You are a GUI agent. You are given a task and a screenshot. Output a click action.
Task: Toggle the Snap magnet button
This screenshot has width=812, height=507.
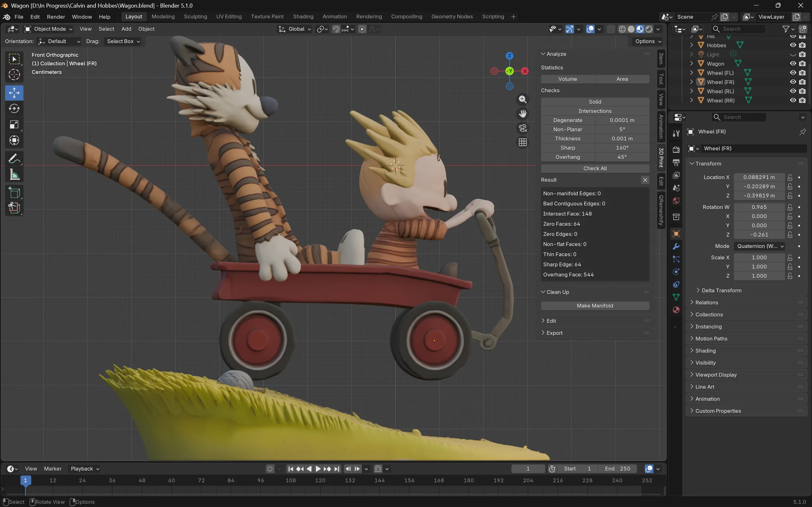click(336, 29)
